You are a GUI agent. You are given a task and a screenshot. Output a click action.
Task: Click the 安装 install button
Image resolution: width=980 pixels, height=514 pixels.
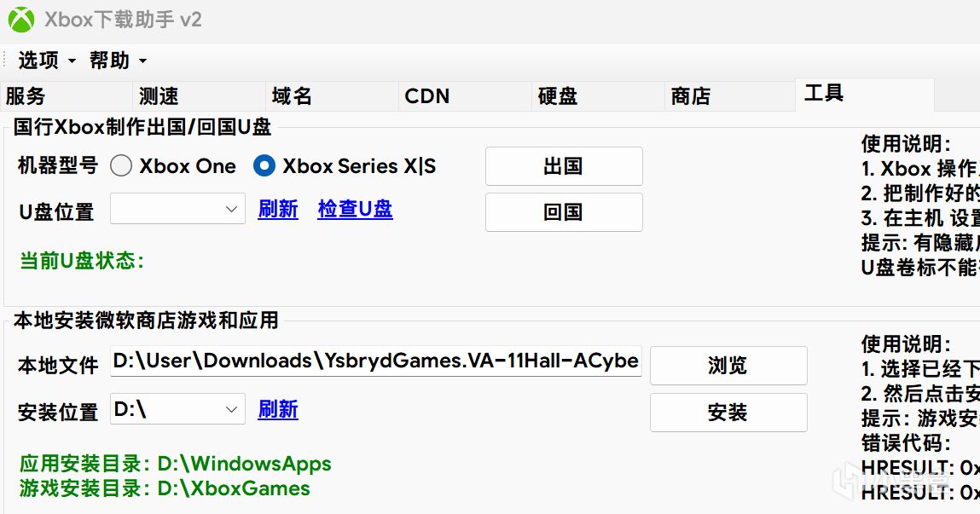[728, 413]
